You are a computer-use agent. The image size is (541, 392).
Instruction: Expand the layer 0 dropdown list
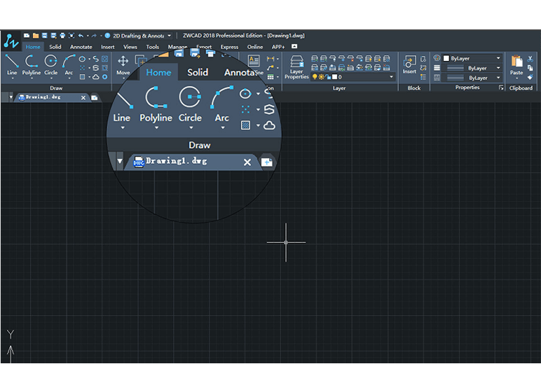click(392, 77)
